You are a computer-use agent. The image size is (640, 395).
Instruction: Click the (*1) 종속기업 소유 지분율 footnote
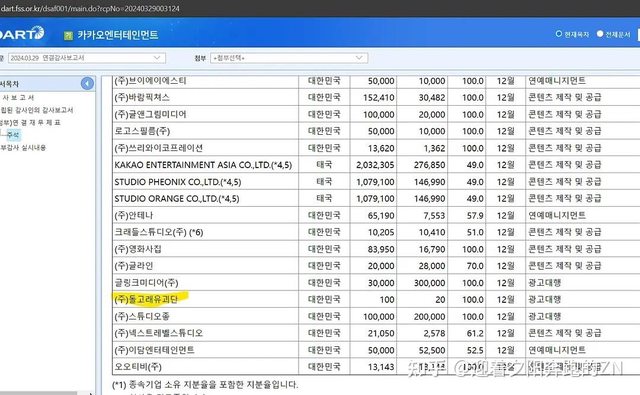click(x=205, y=384)
